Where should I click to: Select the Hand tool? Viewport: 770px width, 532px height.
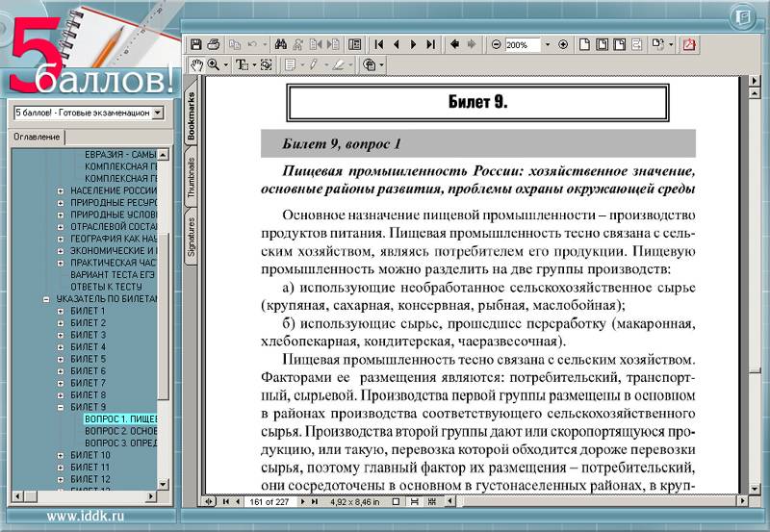point(196,64)
